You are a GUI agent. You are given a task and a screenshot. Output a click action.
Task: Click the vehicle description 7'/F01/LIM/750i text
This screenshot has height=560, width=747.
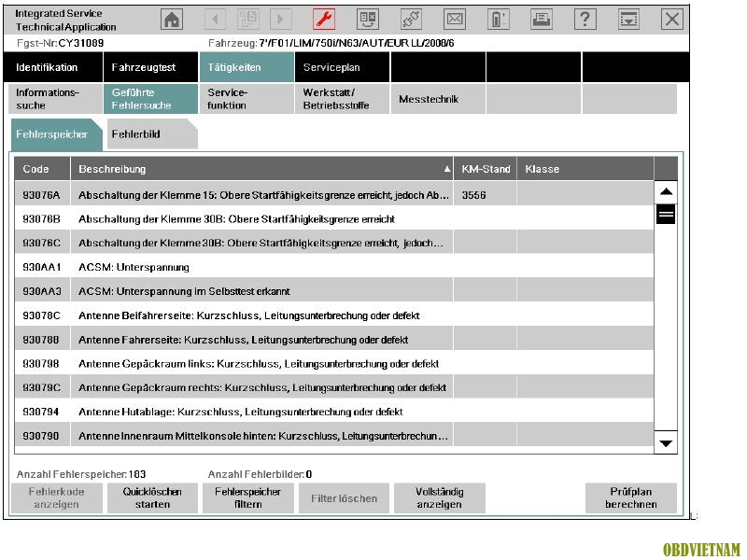[x=357, y=43]
